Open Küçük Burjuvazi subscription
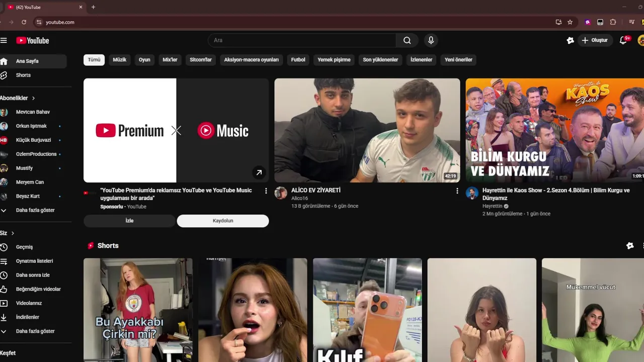The width and height of the screenshot is (644, 362). pos(33,140)
